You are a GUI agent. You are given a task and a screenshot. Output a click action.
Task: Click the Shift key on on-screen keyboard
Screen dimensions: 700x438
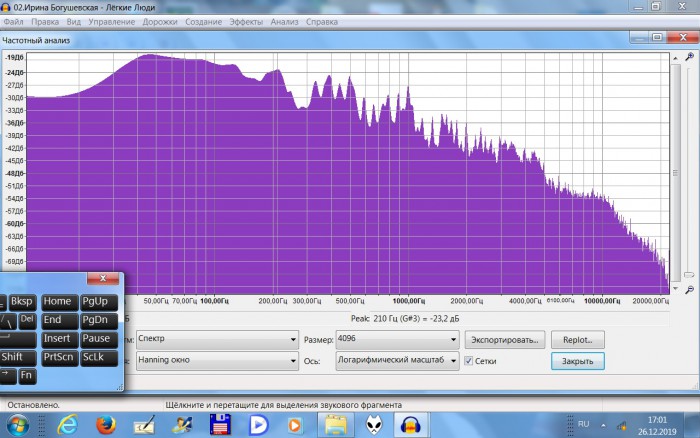pos(18,358)
